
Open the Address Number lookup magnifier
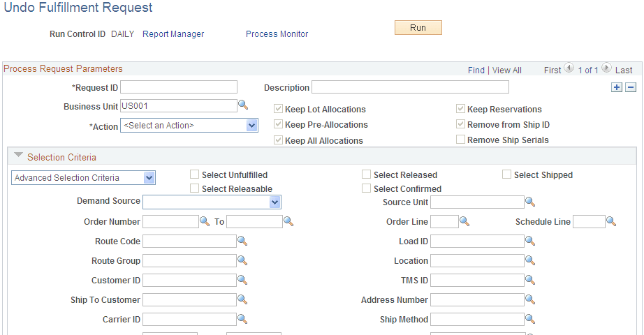tap(530, 299)
